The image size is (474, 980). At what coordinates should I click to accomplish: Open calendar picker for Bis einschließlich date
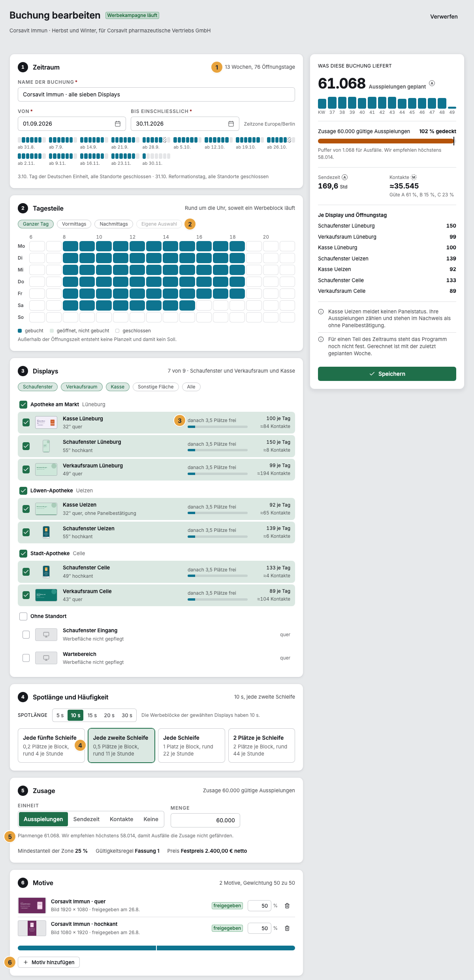(231, 124)
